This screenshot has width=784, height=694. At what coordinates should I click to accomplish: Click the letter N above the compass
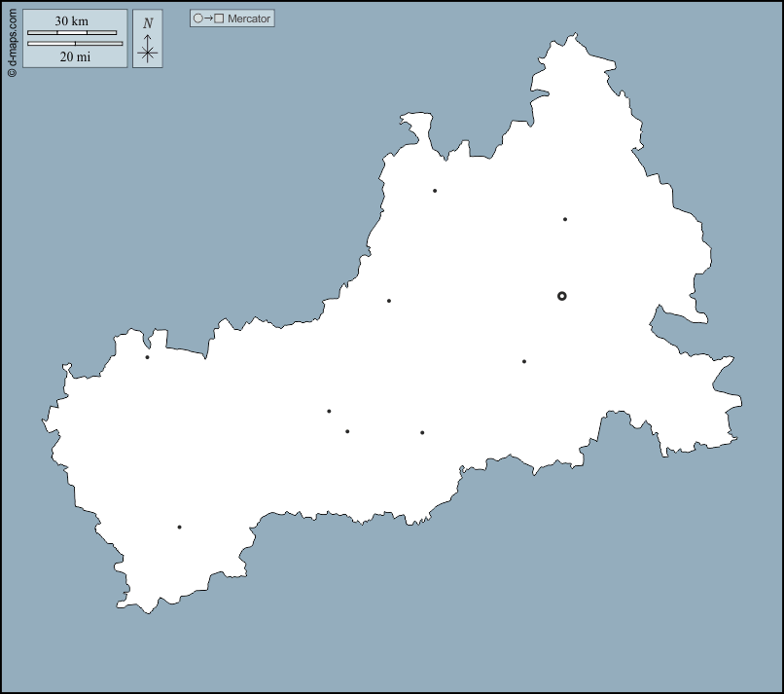coord(148,24)
